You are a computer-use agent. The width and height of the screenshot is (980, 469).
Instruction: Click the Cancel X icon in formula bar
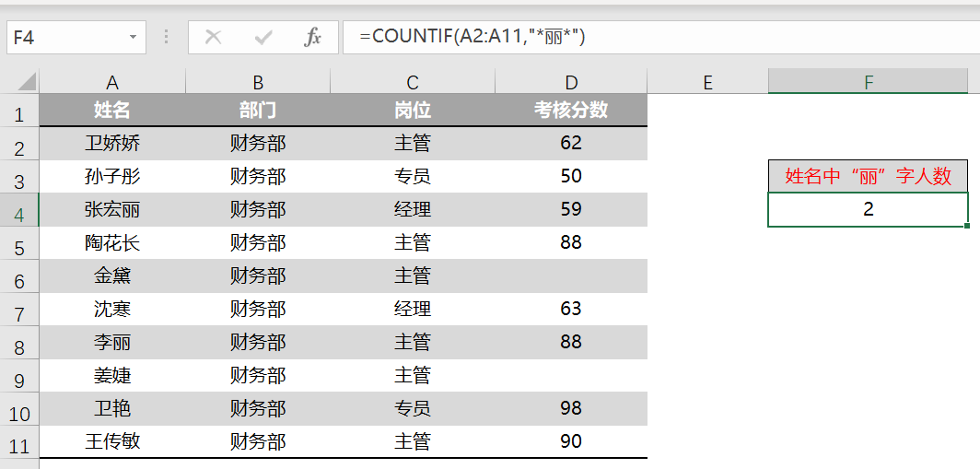[x=213, y=38]
